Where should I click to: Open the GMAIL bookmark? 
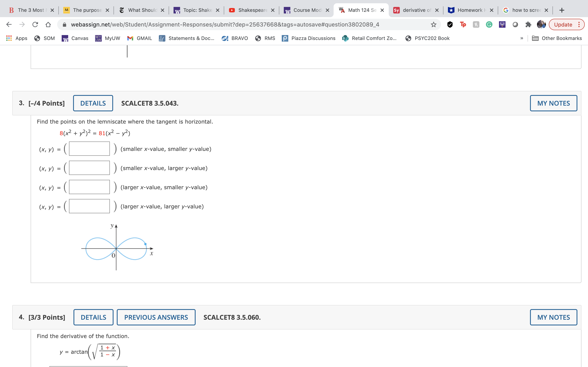tap(139, 38)
